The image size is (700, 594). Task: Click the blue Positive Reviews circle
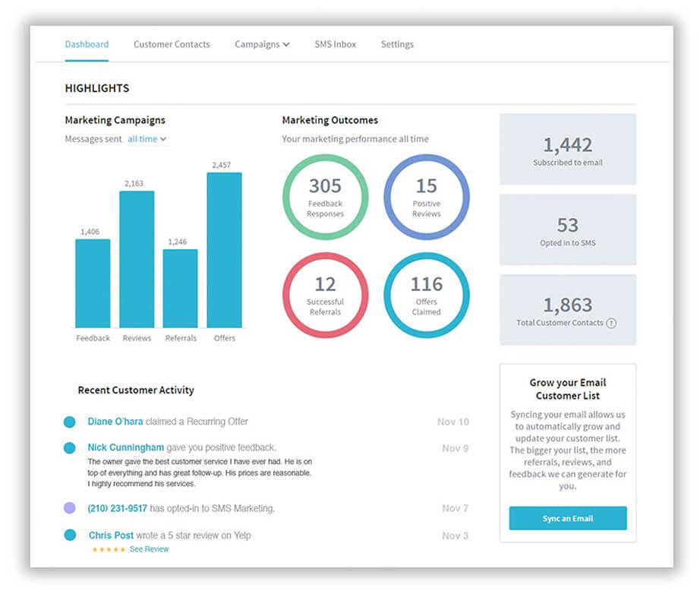426,197
